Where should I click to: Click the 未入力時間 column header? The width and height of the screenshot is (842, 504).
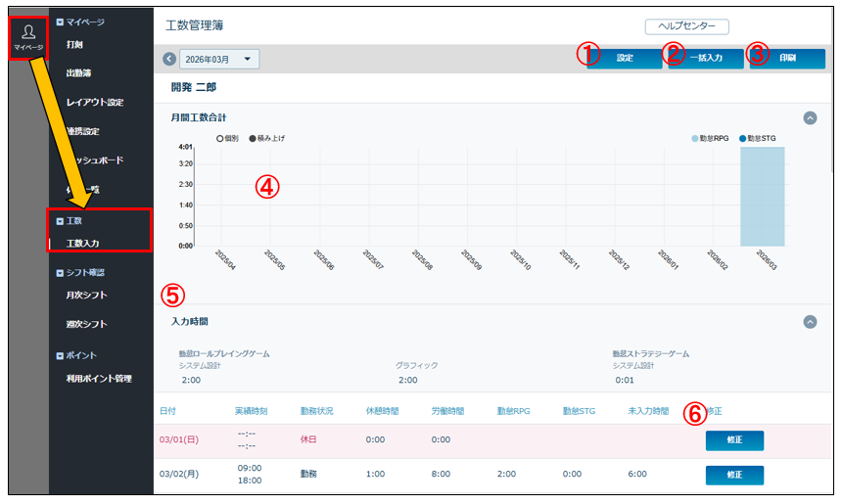pyautogui.click(x=648, y=411)
